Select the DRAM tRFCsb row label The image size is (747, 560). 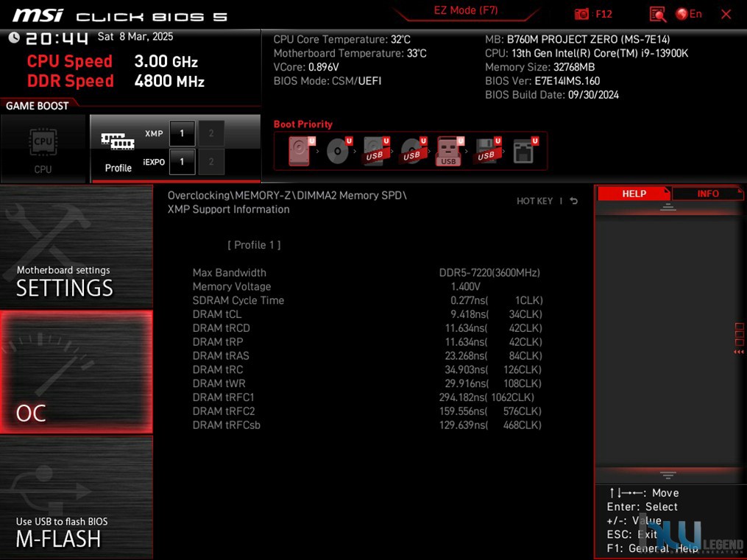tap(226, 425)
